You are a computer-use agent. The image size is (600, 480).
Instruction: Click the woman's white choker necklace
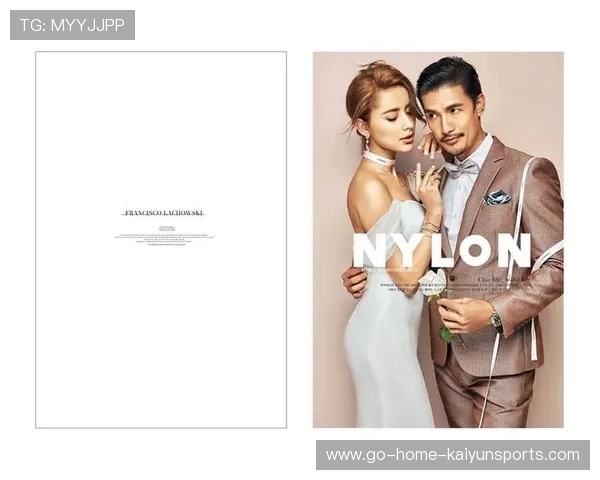click(x=377, y=159)
